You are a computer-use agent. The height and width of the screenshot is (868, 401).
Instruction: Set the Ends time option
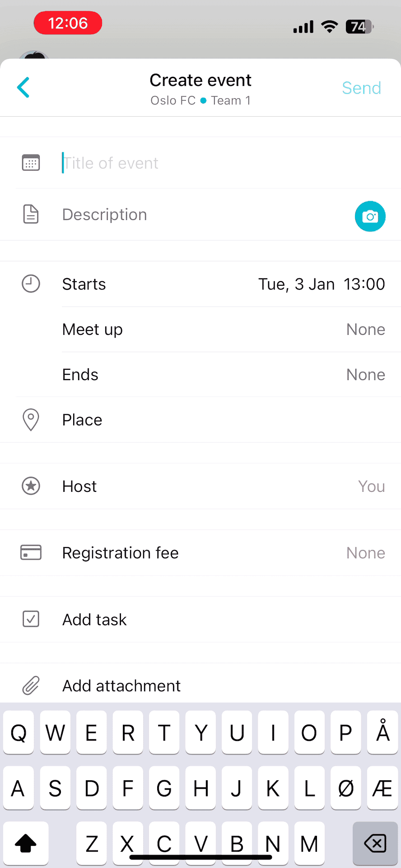[x=365, y=375]
